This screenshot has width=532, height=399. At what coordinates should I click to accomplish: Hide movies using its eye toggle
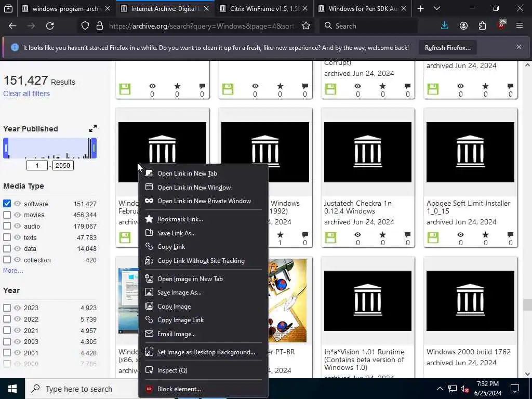pos(17,215)
